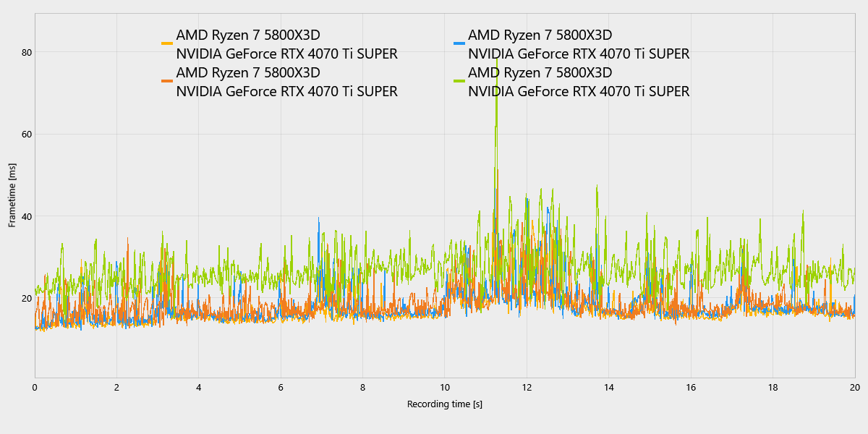Select the Recording time [s] axis label

[x=446, y=405]
